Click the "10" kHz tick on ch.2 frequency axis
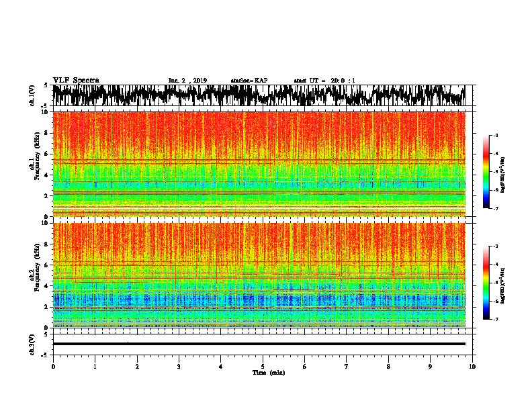532x411 pixels. click(46, 223)
